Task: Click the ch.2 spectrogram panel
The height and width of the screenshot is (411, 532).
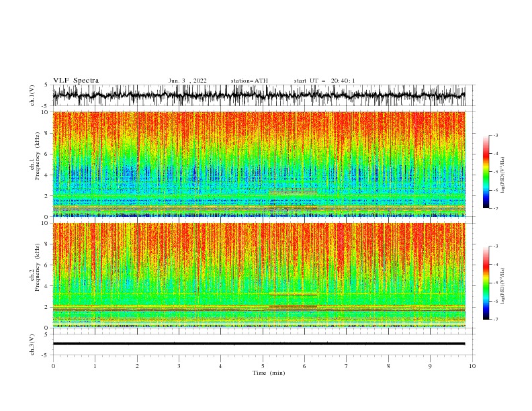Action: tap(259, 275)
